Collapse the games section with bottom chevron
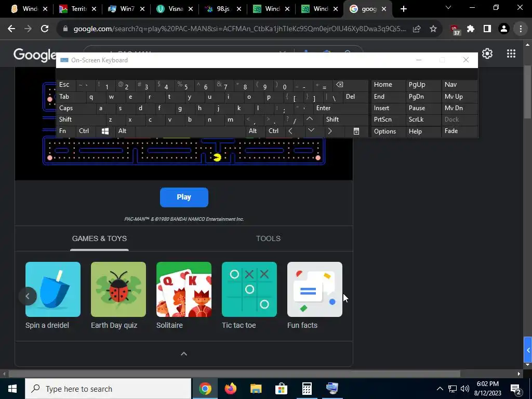The image size is (532, 399). [184, 354]
